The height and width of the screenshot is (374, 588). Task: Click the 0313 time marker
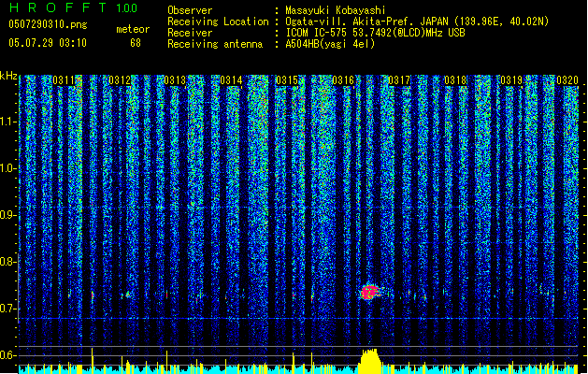pos(175,80)
